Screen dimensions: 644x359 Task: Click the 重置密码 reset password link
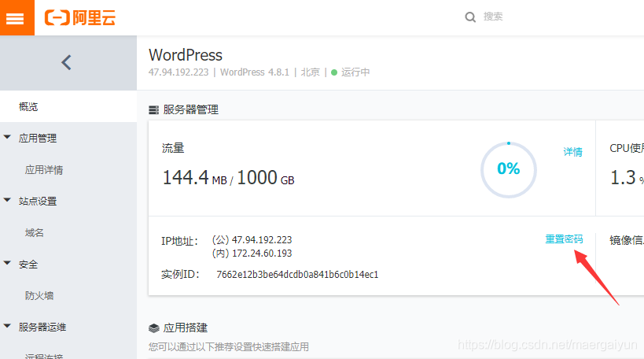pyautogui.click(x=564, y=239)
